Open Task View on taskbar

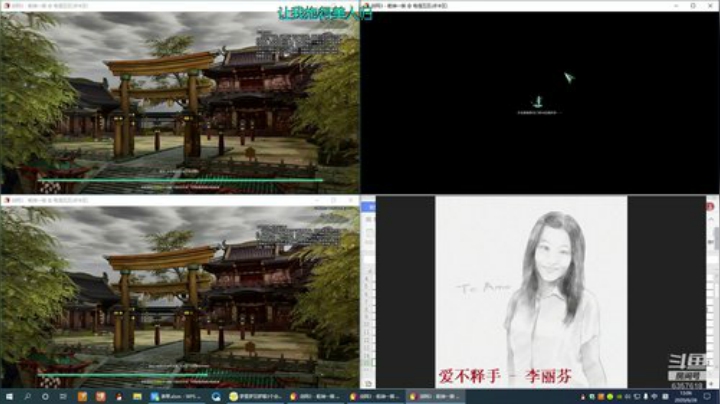pyautogui.click(x=63, y=397)
